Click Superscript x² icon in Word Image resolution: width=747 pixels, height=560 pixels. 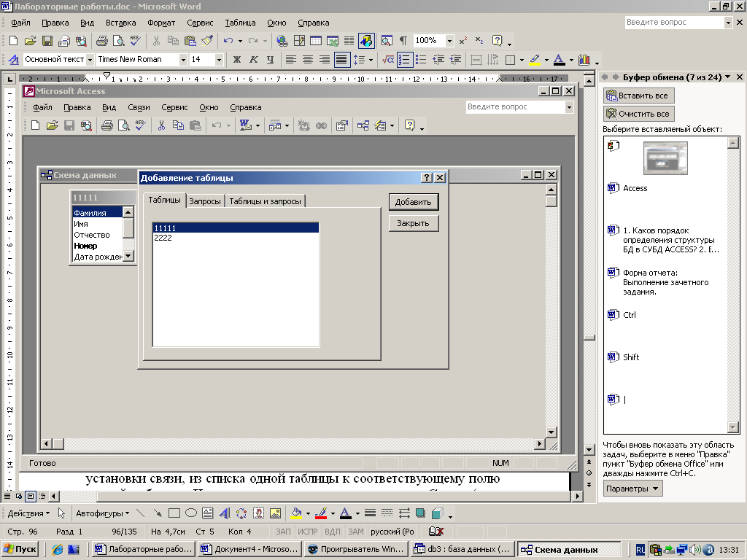[x=463, y=41]
